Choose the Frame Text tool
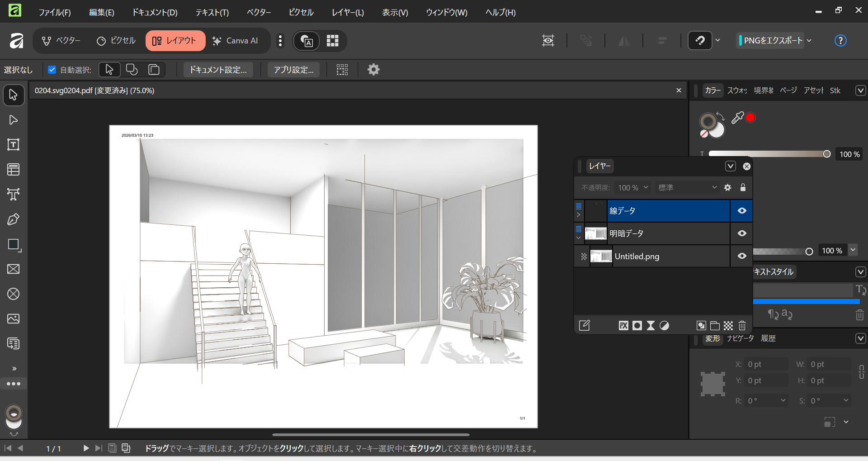The image size is (868, 461). point(14,145)
